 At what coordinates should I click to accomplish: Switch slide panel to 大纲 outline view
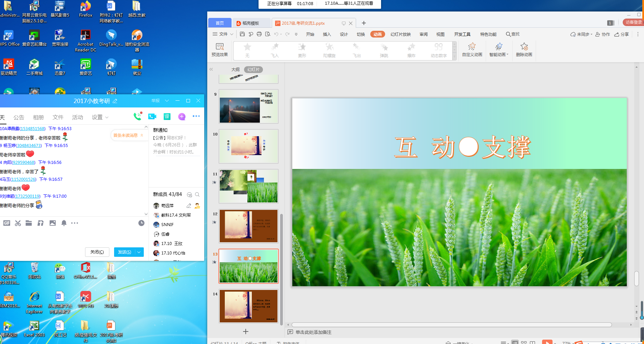tap(235, 70)
